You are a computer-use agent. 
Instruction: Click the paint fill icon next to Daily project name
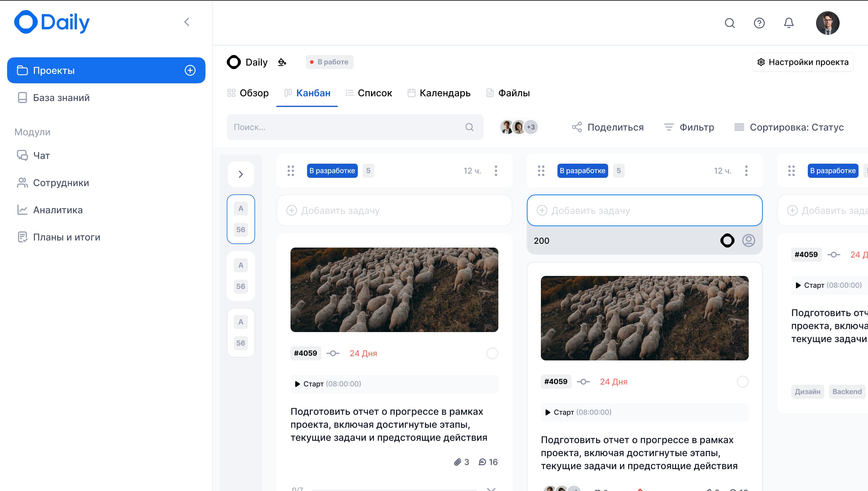click(282, 62)
